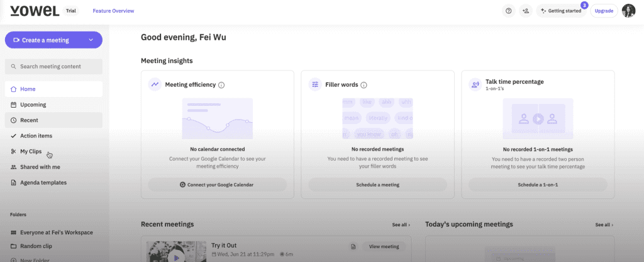Open Getting started checklist
Screen dimensions: 644x262
[561, 11]
